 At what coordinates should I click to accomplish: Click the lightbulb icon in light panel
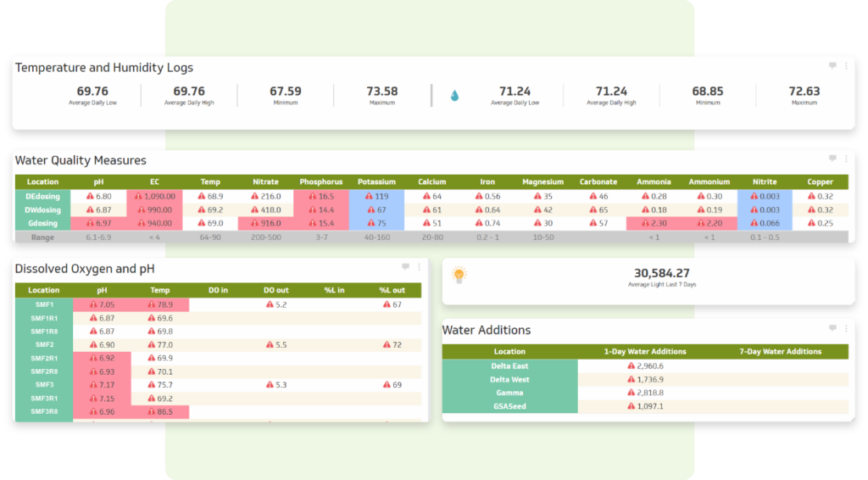tap(459, 275)
